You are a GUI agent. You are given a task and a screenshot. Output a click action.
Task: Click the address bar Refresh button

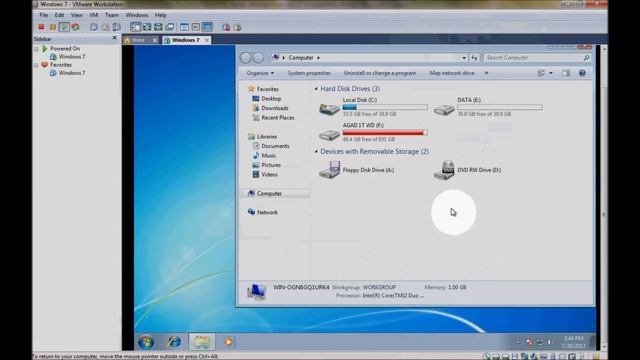[474, 58]
